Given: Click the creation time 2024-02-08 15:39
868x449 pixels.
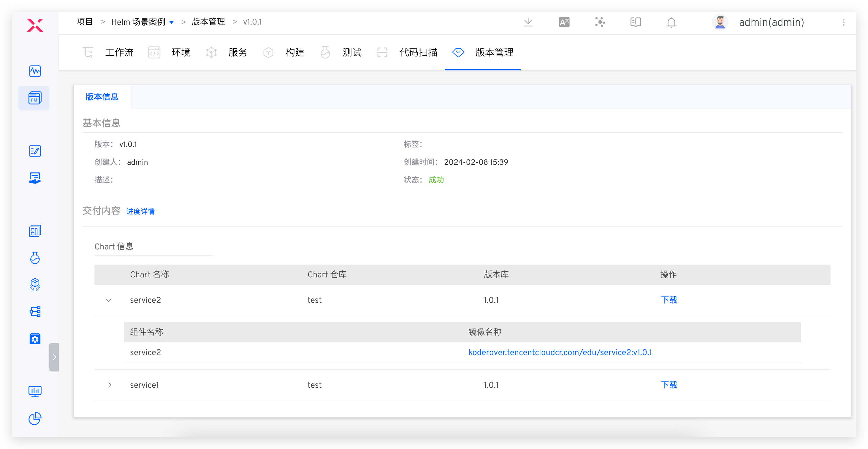Looking at the screenshot, I should point(476,162).
